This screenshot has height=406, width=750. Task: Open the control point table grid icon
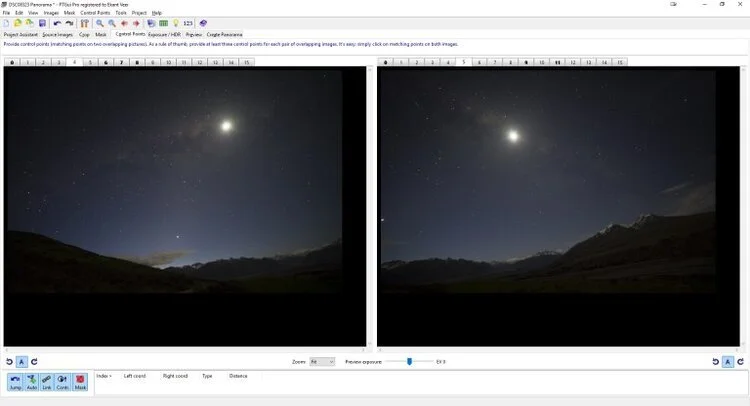pyautogui.click(x=164, y=23)
